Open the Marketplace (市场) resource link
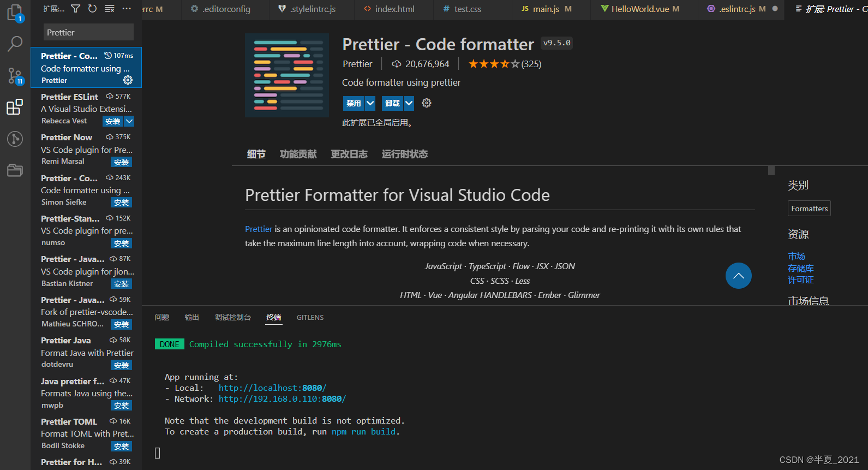Image resolution: width=868 pixels, height=470 pixels. (797, 256)
